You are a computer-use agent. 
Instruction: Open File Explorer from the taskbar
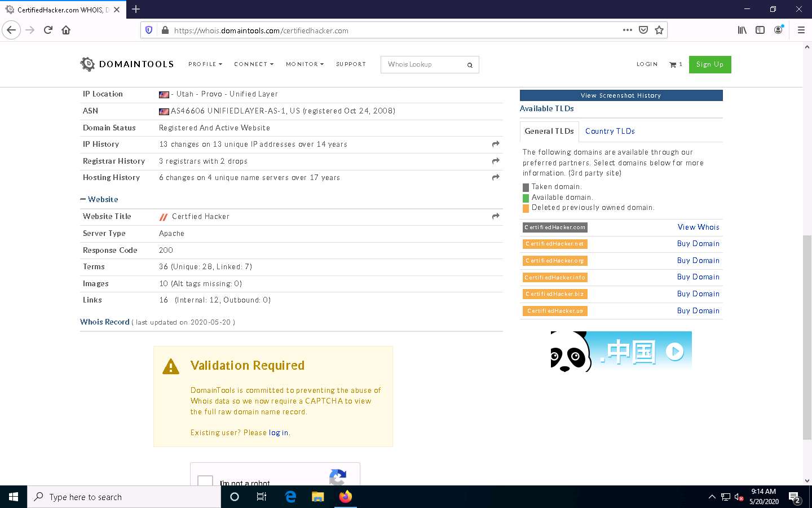point(318,497)
